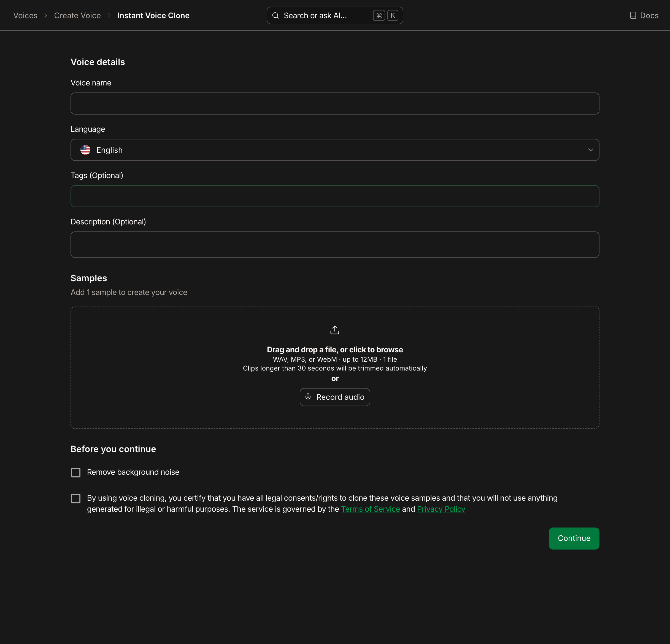
Task: Focus the Description (Optional) field
Action: click(x=335, y=245)
